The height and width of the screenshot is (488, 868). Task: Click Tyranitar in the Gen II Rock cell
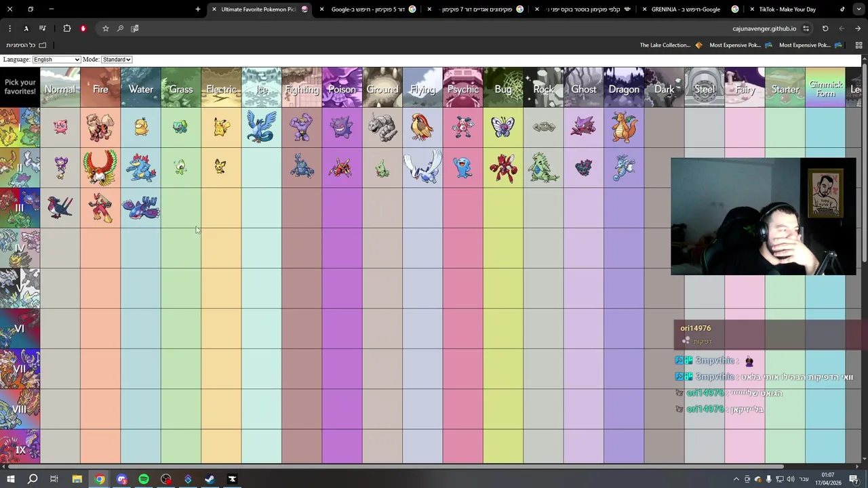click(x=543, y=167)
